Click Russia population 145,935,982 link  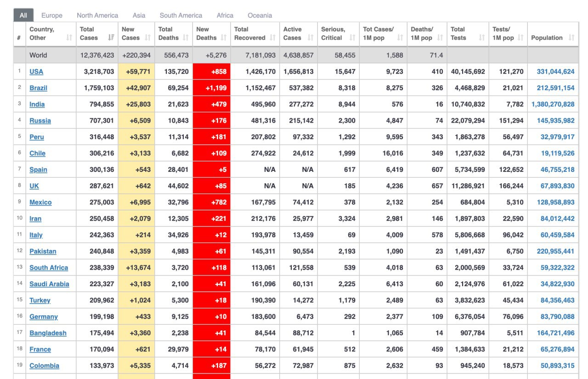555,121
